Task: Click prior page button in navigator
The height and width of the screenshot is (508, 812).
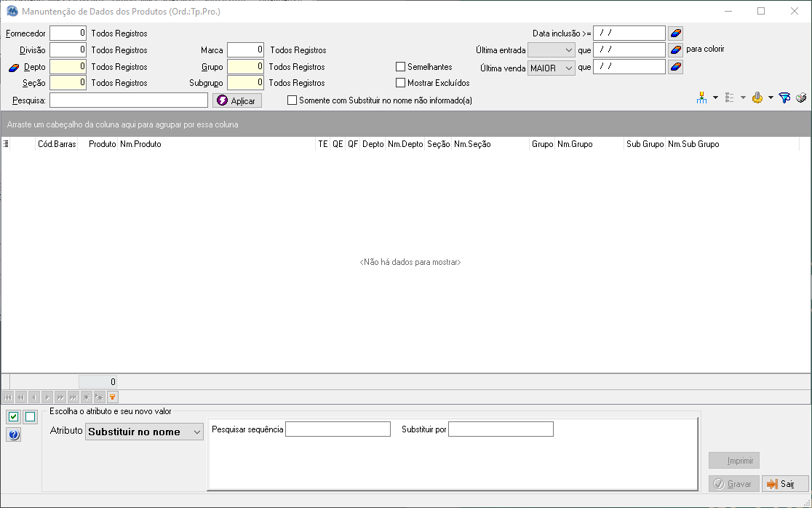Action: point(21,397)
